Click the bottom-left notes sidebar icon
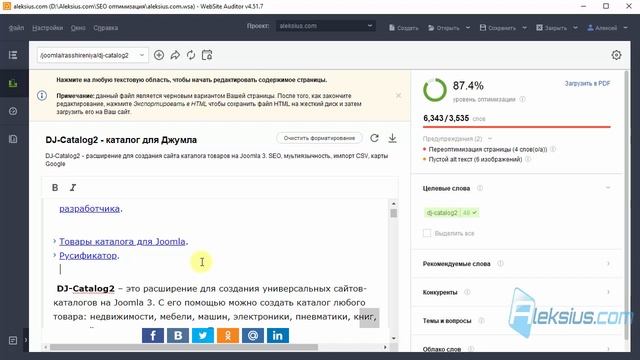Viewport: 640px width, 360px height. (13, 340)
